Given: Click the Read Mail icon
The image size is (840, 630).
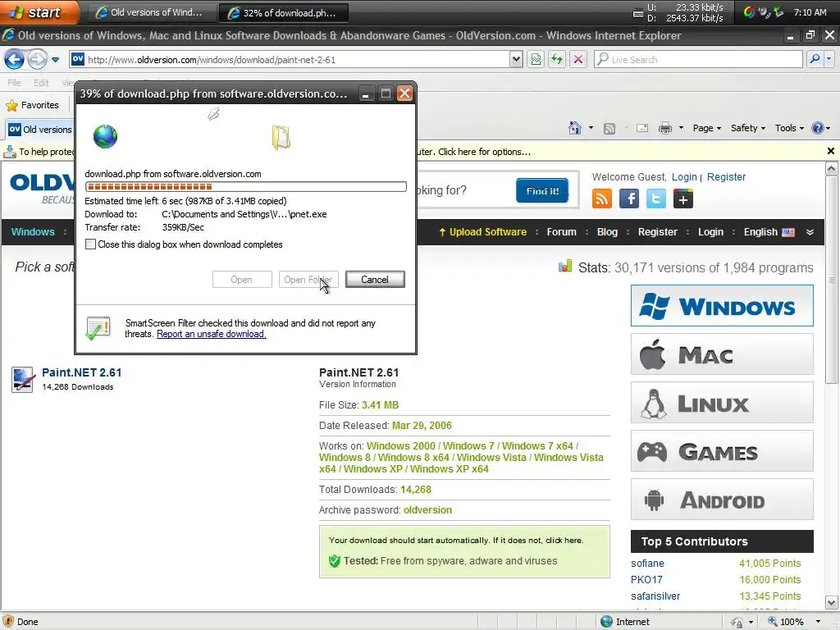Looking at the screenshot, I should (x=641, y=128).
